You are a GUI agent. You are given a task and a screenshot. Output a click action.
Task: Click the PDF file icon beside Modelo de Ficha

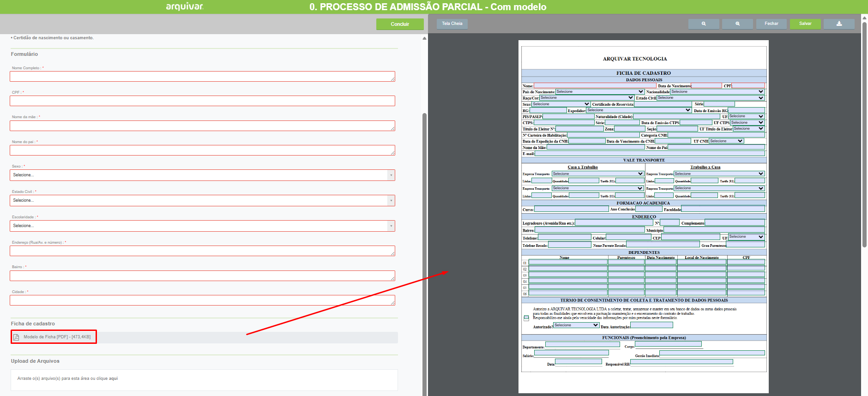tap(16, 337)
